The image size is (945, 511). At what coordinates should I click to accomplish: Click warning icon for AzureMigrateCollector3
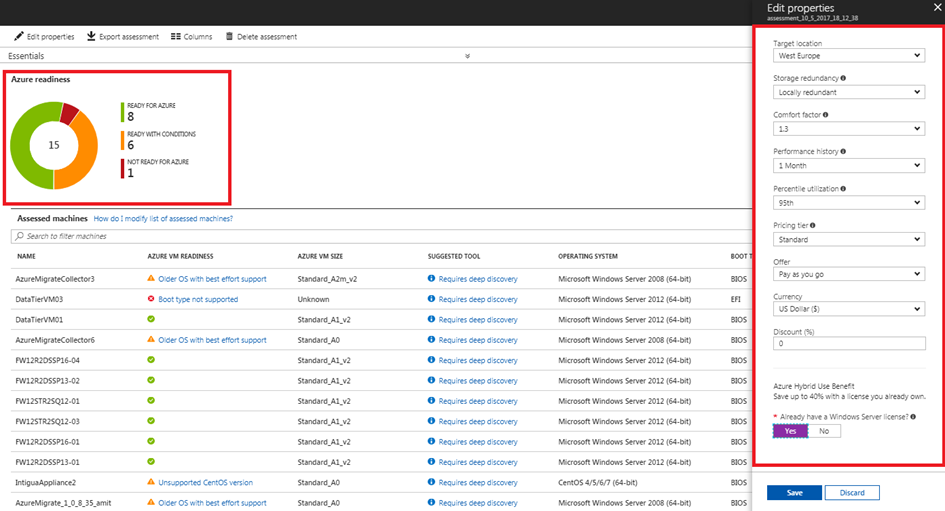(151, 278)
